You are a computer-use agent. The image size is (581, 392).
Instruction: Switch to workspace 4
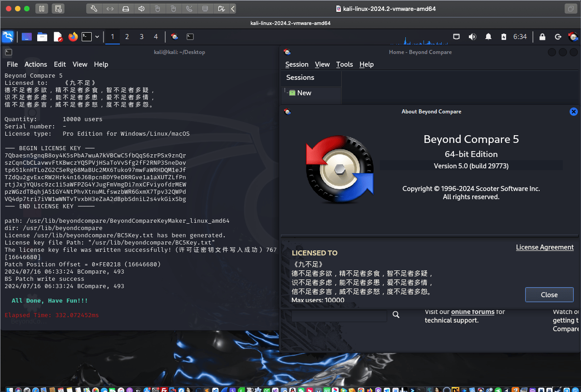(156, 37)
